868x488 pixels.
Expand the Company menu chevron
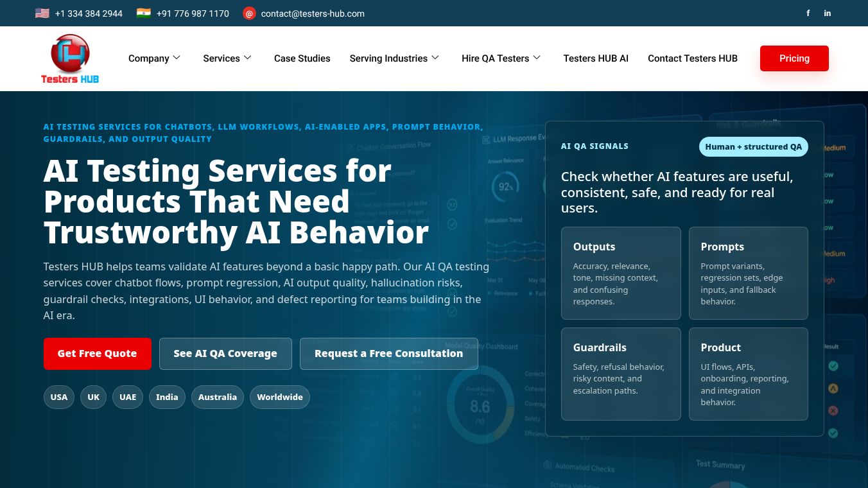pos(177,58)
